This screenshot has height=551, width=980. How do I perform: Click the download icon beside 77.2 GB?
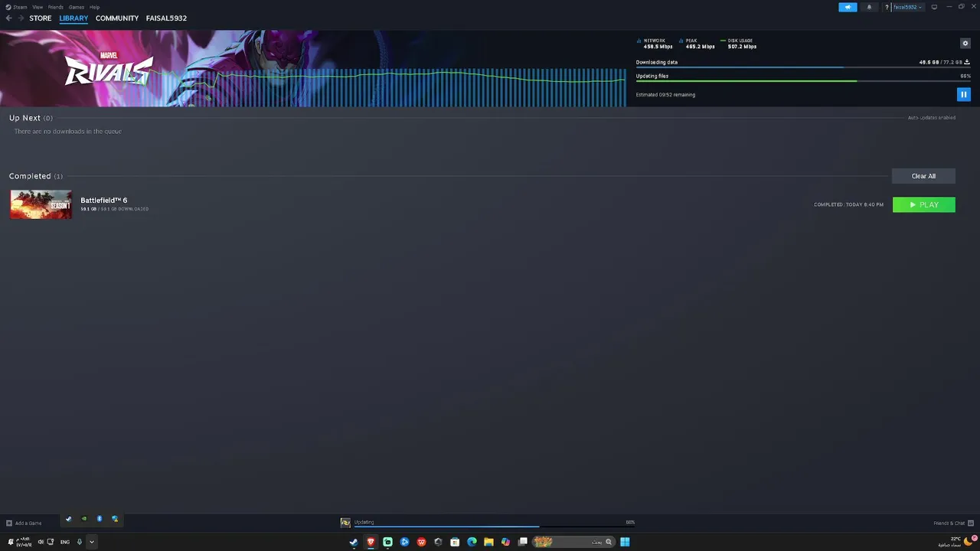[967, 62]
